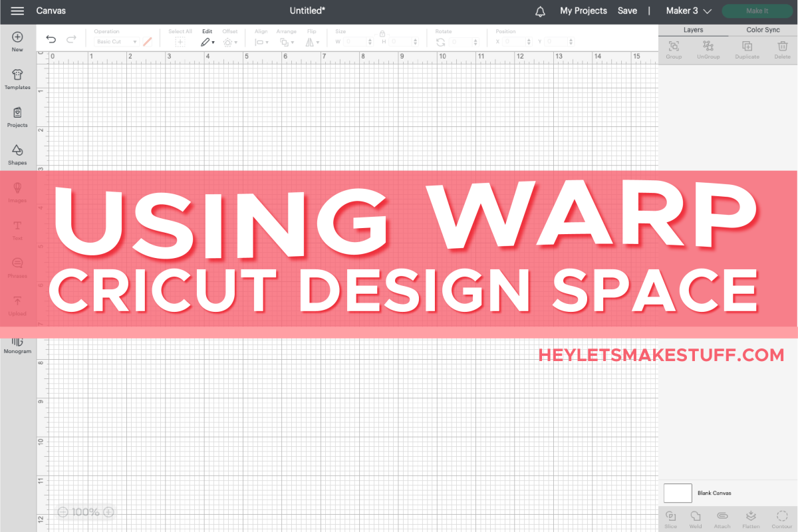Open the Align dropdown
Viewport: 798px width, 532px height.
[261, 41]
